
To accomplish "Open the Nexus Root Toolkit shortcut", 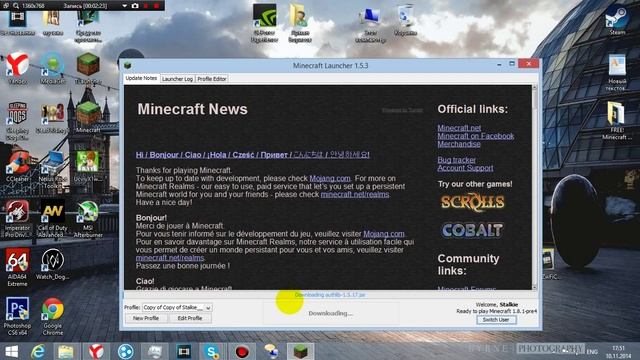I will [53, 169].
